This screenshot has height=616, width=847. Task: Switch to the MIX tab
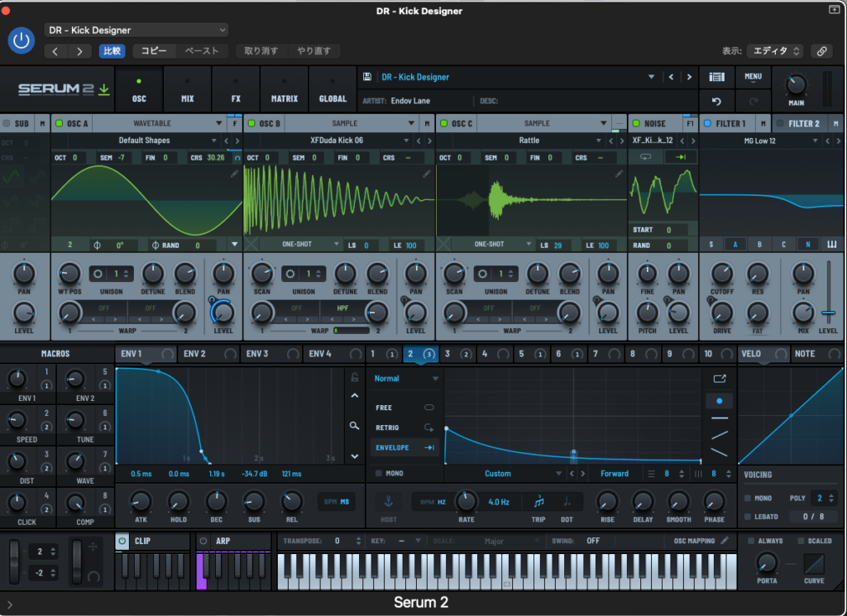click(188, 90)
